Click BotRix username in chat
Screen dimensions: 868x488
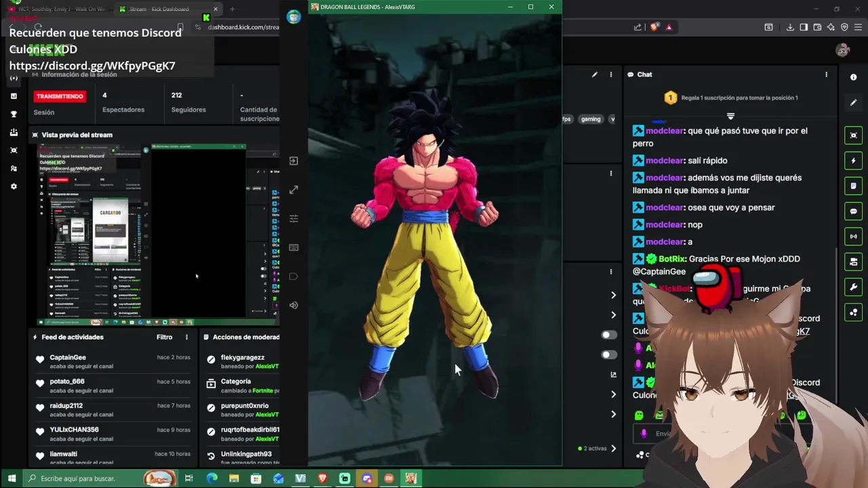pyautogui.click(x=671, y=259)
